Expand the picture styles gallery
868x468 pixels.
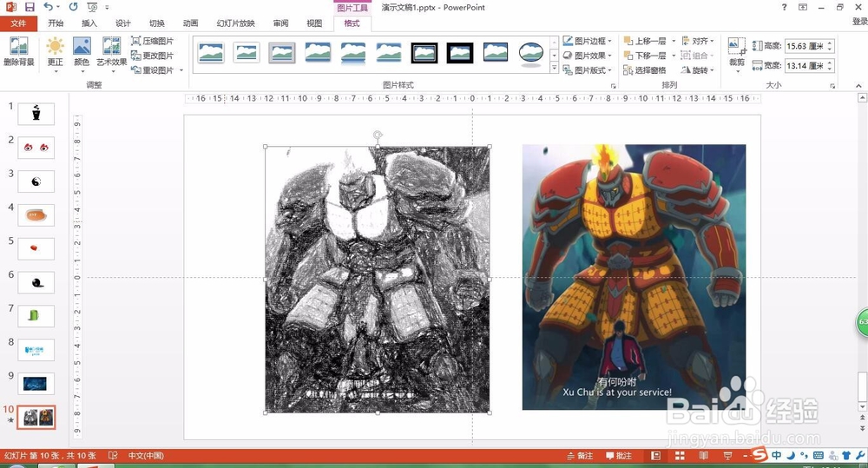pos(554,68)
